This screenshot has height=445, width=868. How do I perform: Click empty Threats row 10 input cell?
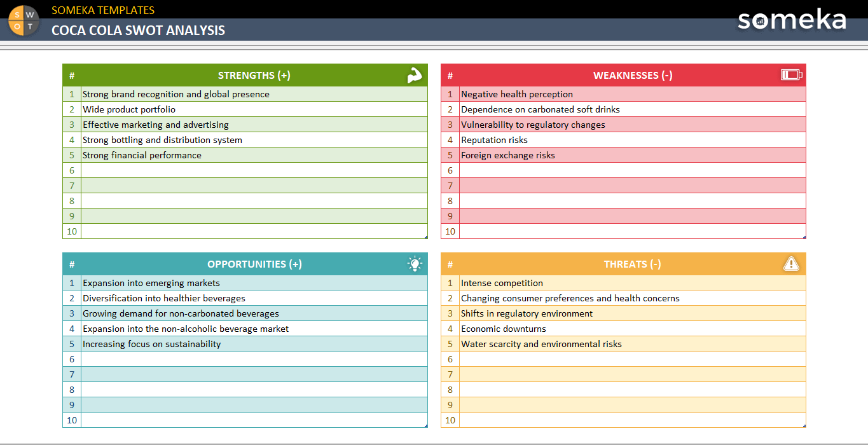[633, 420]
